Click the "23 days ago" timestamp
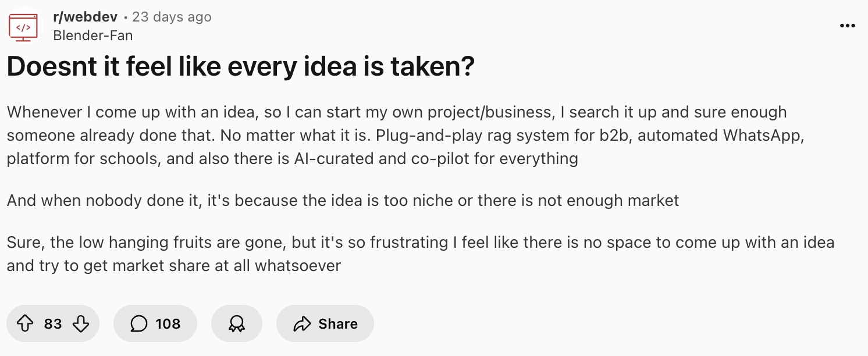Viewport: 868px width, 356px height. coord(172,17)
